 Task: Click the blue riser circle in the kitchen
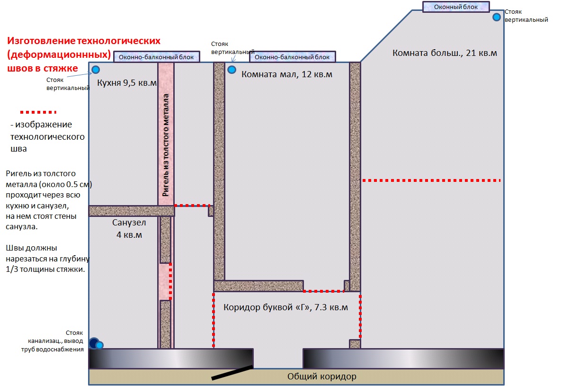point(96,70)
